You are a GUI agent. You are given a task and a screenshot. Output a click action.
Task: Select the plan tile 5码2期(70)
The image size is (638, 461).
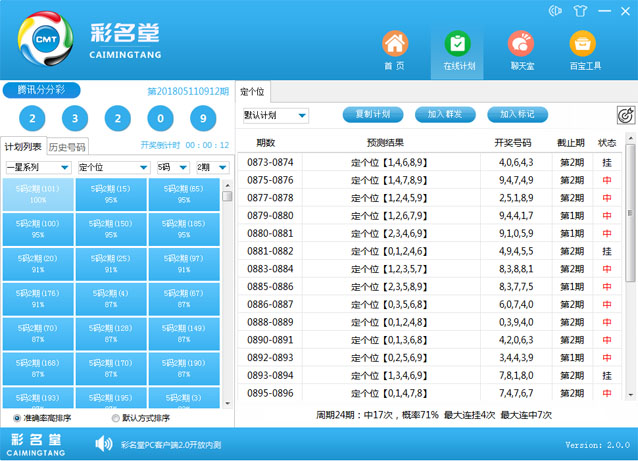[x=38, y=334]
